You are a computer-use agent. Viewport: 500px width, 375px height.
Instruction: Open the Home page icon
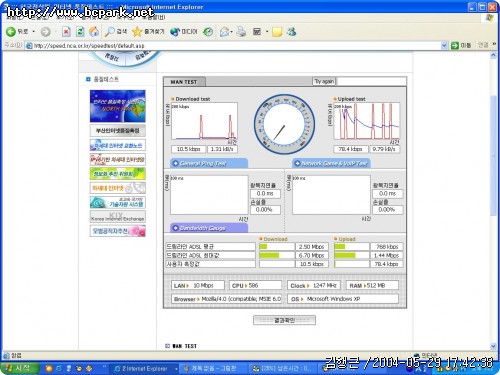(x=94, y=32)
